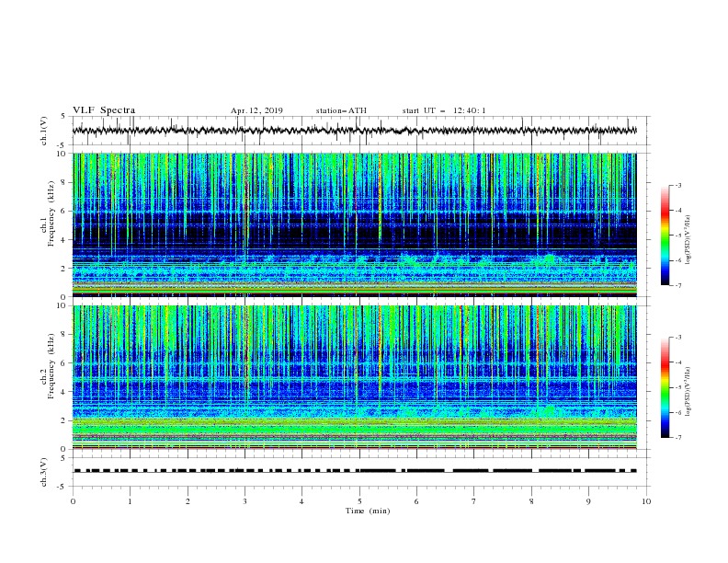Screen dimensions: 728x563
Task: Click the "ch.1(V)" waveform axis label
Action: pos(44,131)
